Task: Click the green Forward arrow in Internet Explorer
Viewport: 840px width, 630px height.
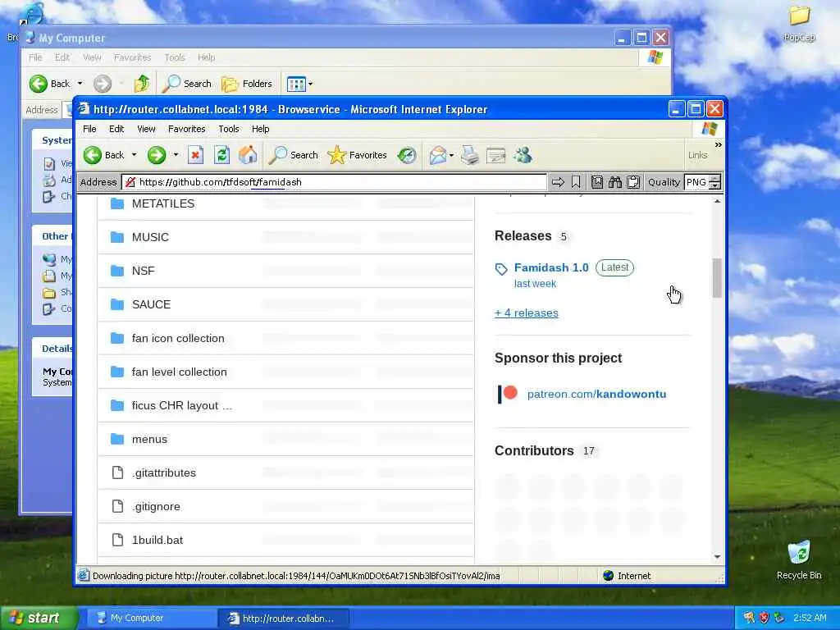Action: pos(157,155)
